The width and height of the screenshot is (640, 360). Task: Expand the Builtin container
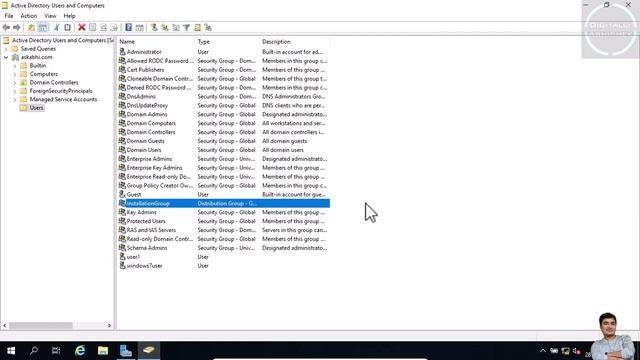click(x=15, y=66)
